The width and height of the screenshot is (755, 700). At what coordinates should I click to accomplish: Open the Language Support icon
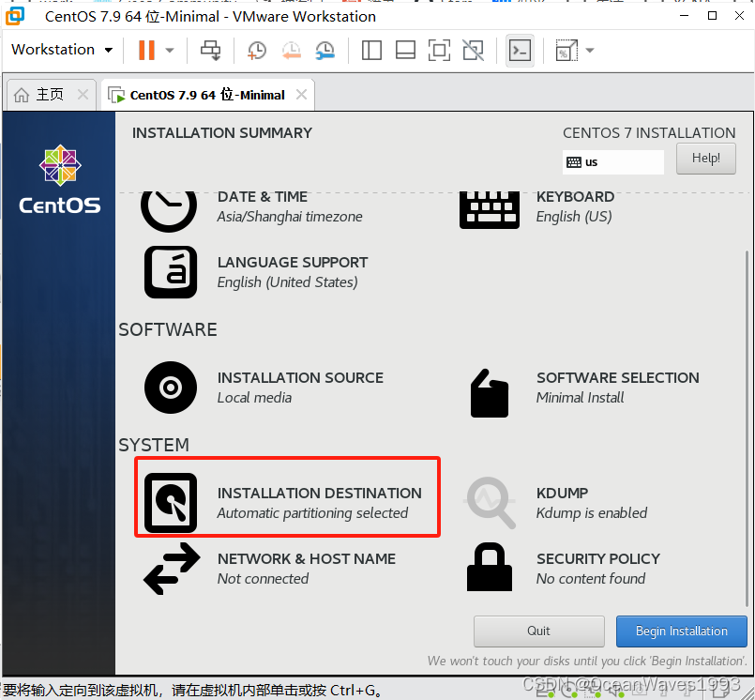(x=171, y=272)
